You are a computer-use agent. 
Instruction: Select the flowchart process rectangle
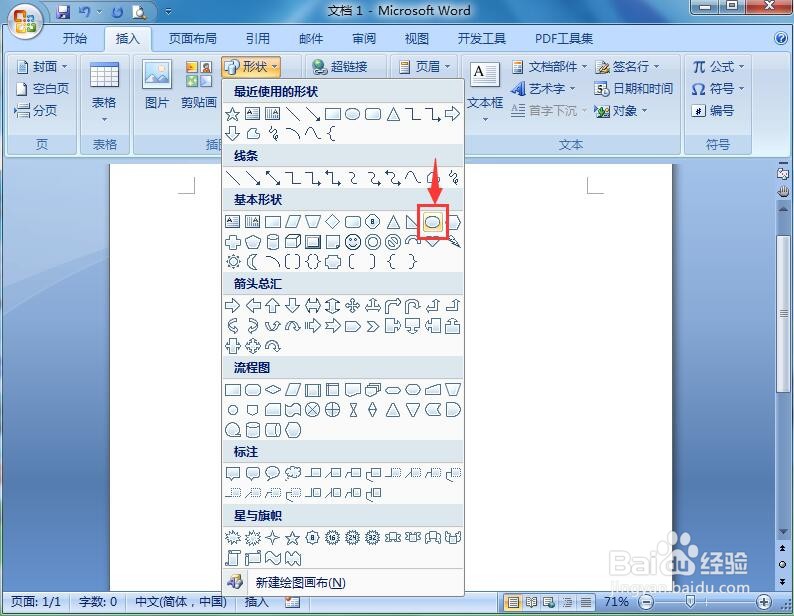point(233,390)
